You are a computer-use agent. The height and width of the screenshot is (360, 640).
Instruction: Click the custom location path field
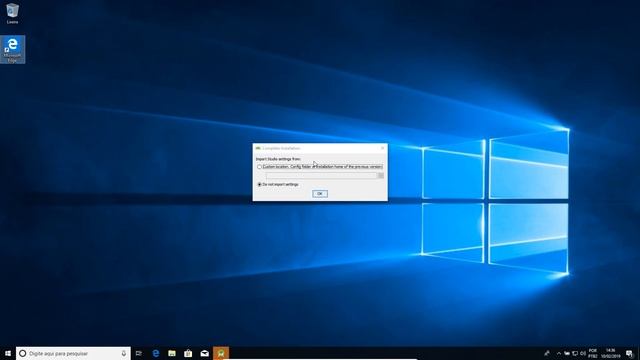tap(321, 176)
